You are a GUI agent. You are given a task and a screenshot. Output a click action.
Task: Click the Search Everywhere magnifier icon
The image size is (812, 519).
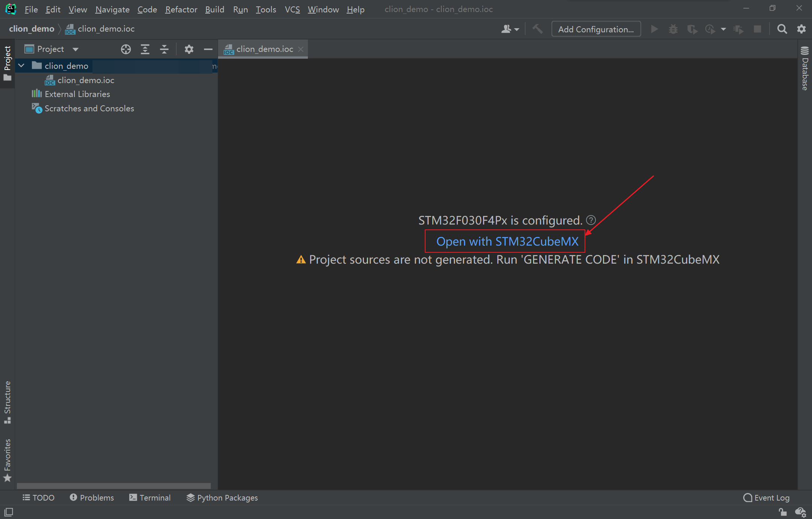[x=782, y=29]
